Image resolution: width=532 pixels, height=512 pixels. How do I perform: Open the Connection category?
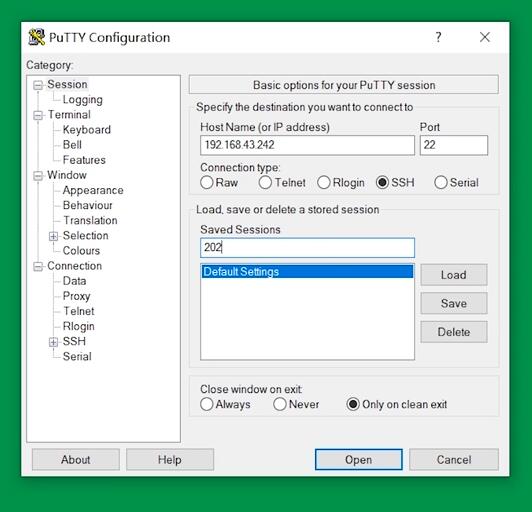coord(74,266)
